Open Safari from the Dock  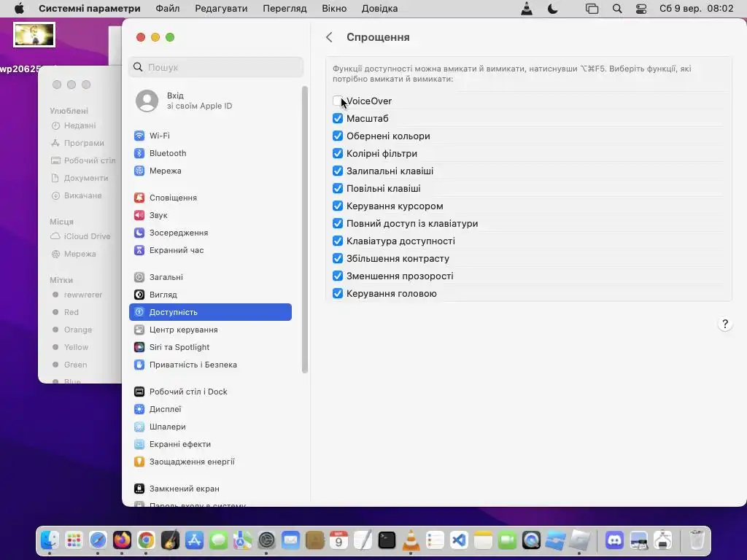[x=98, y=540]
